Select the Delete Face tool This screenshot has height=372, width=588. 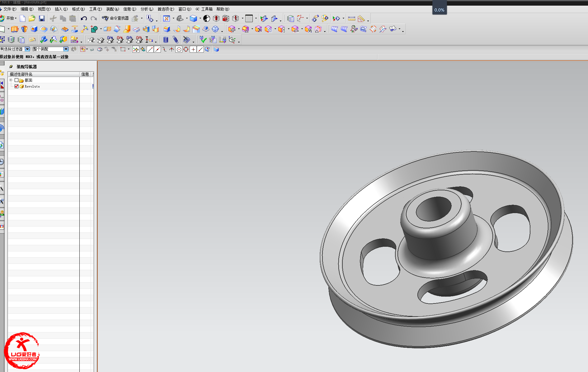(258, 29)
